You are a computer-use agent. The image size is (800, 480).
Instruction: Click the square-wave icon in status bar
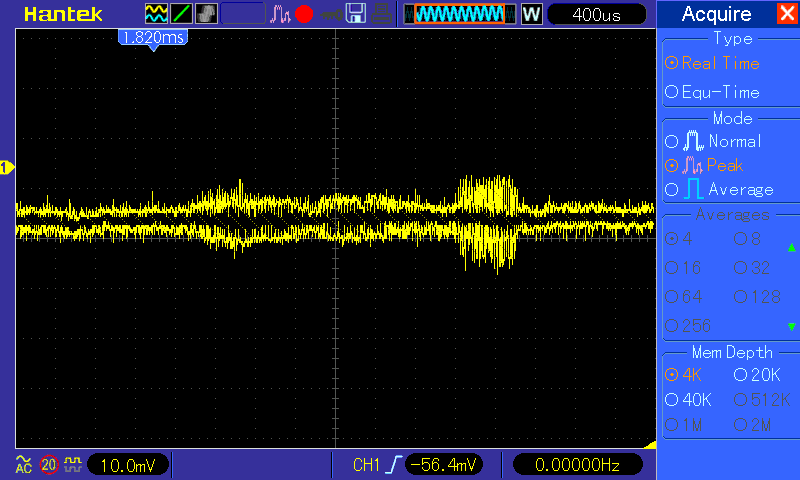73,464
